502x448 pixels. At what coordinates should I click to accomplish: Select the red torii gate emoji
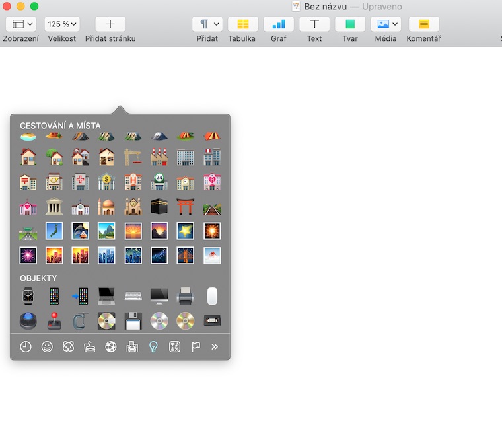point(186,206)
